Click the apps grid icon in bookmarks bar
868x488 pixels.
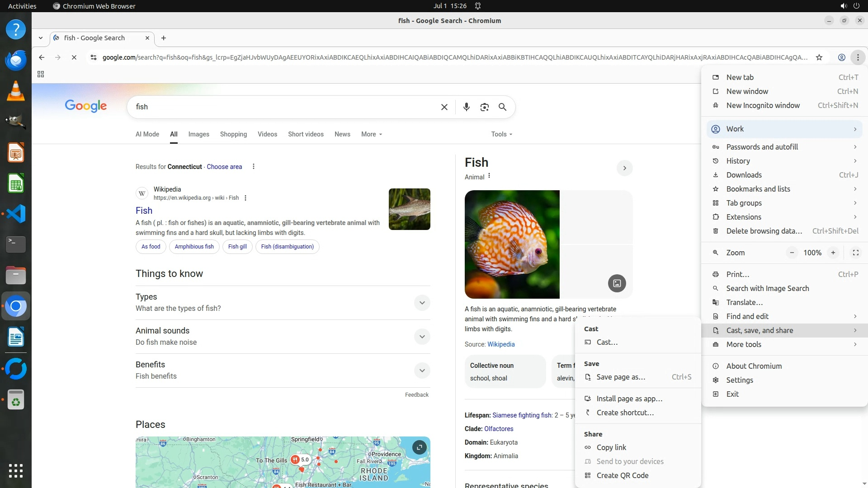[x=41, y=74]
